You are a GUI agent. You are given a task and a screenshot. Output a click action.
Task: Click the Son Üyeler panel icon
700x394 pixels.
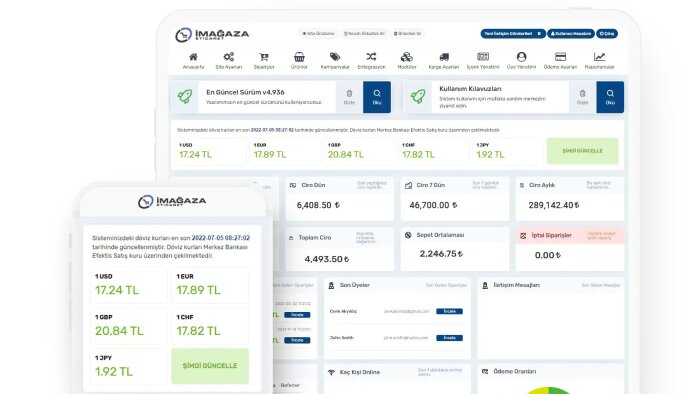point(331,285)
